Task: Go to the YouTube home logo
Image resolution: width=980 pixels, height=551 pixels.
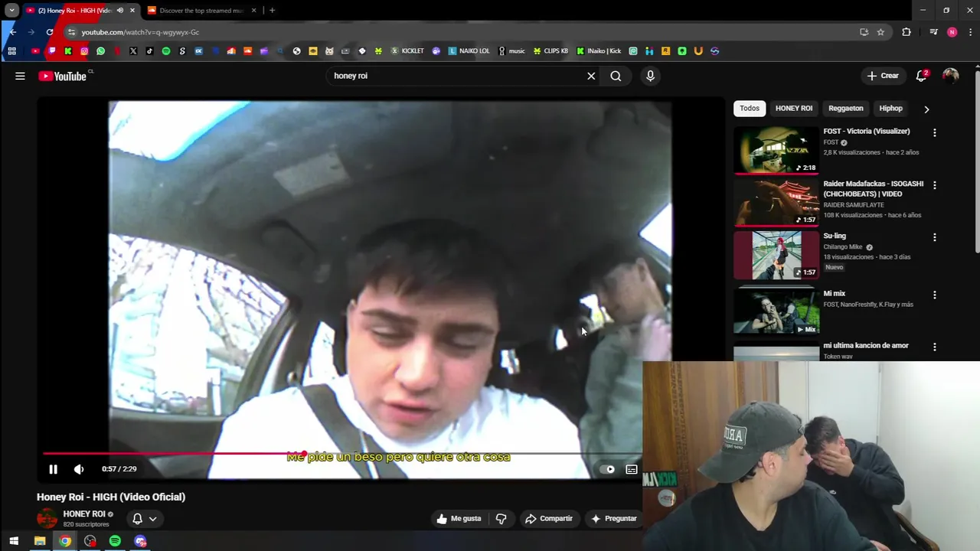Action: pos(64,76)
